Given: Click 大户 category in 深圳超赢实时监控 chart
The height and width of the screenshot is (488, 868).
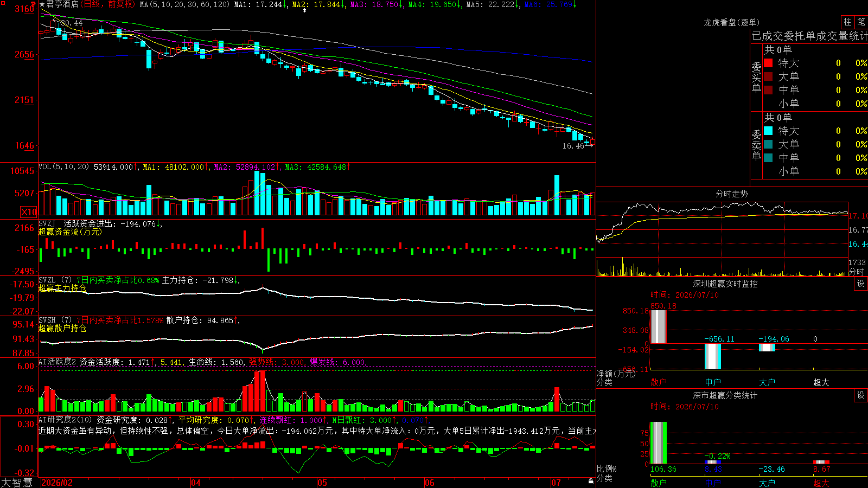Looking at the screenshot, I should click(x=767, y=382).
